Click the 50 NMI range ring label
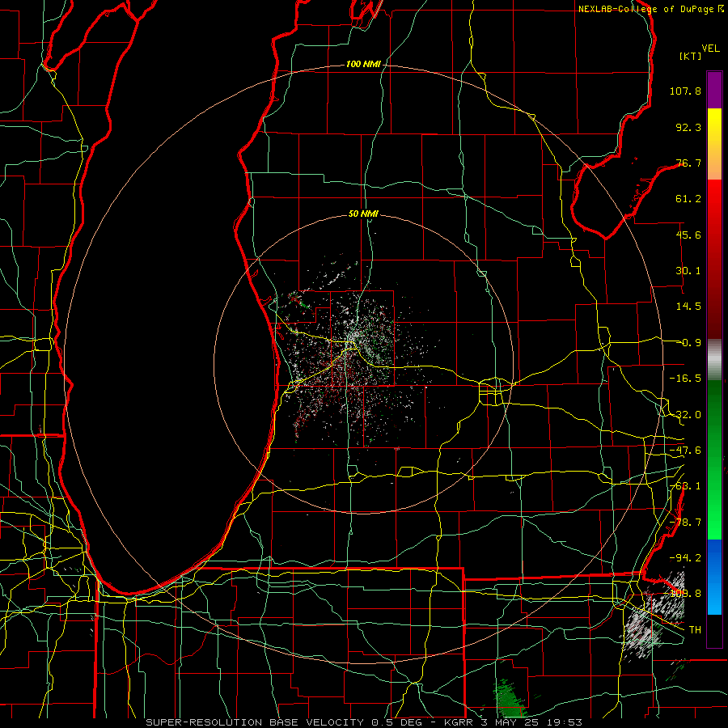This screenshot has width=728, height=728. pos(363,214)
